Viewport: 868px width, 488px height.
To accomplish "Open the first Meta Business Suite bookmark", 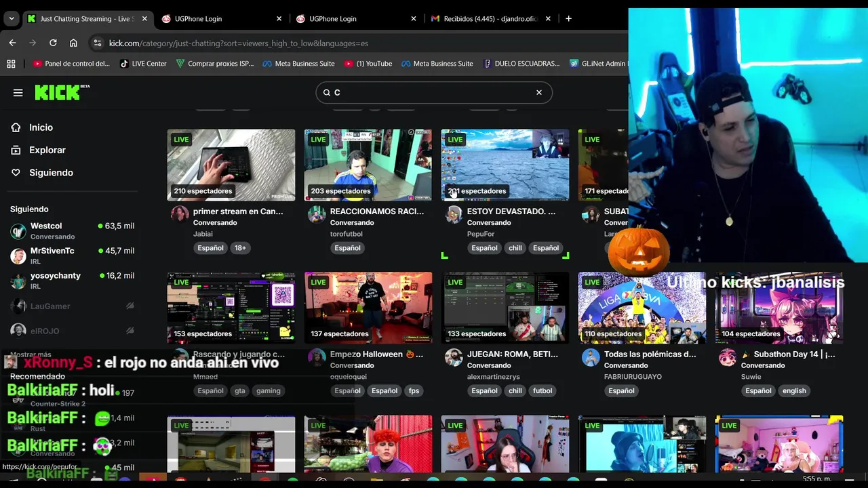I will (298, 64).
